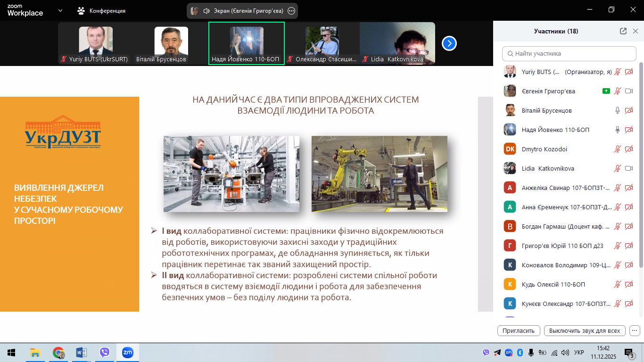This screenshot has width=644, height=362.
Task: Click the Пригласить button
Action: pos(519,330)
